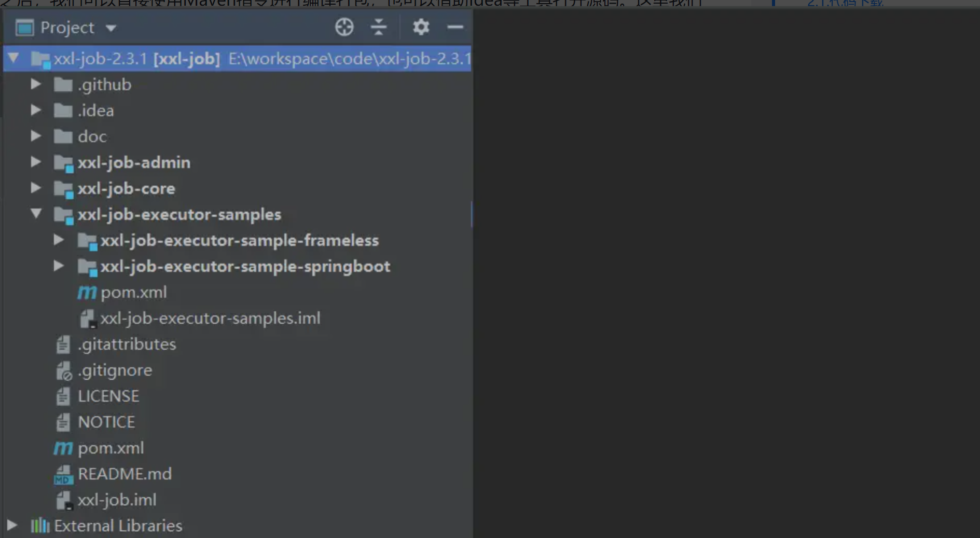Click the xxl-job-core module folder icon
Image resolution: width=980 pixels, height=538 pixels.
[64, 189]
